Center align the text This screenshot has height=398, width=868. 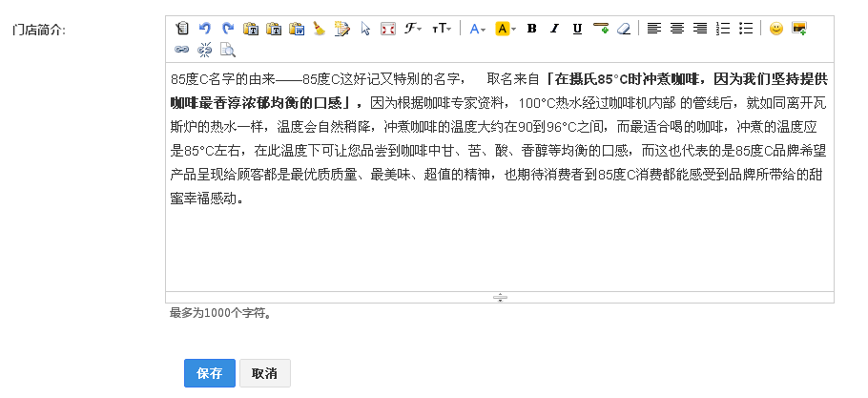click(x=677, y=29)
